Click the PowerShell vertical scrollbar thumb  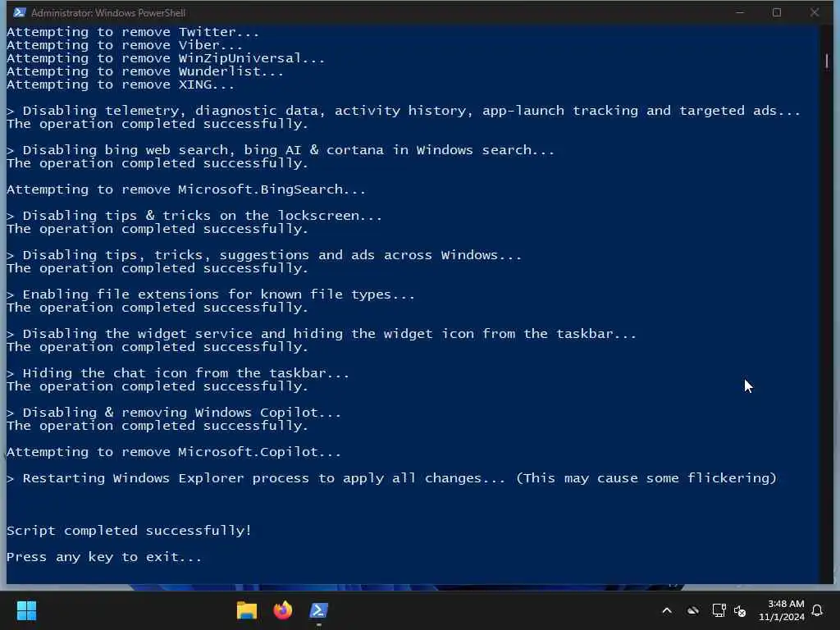click(x=827, y=61)
